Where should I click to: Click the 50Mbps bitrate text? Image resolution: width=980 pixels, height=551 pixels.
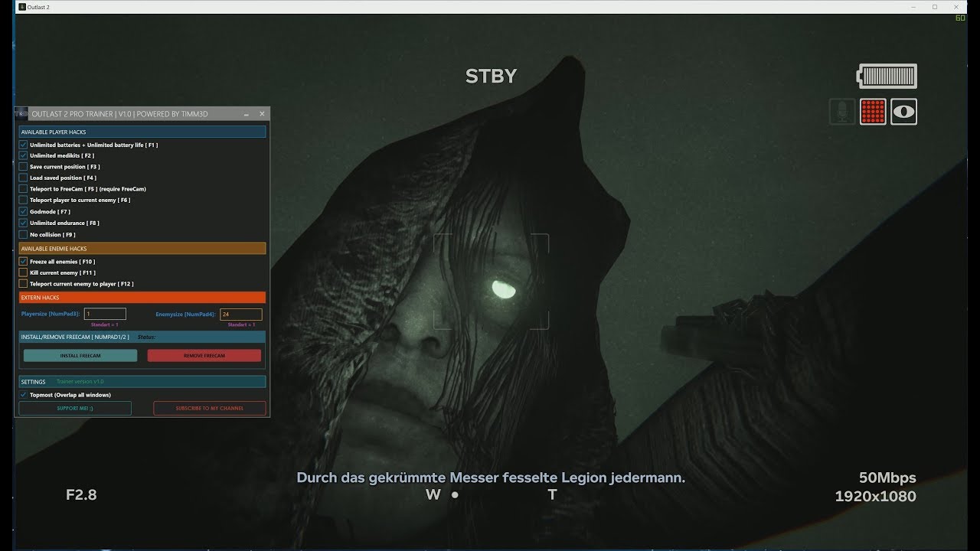[887, 478]
